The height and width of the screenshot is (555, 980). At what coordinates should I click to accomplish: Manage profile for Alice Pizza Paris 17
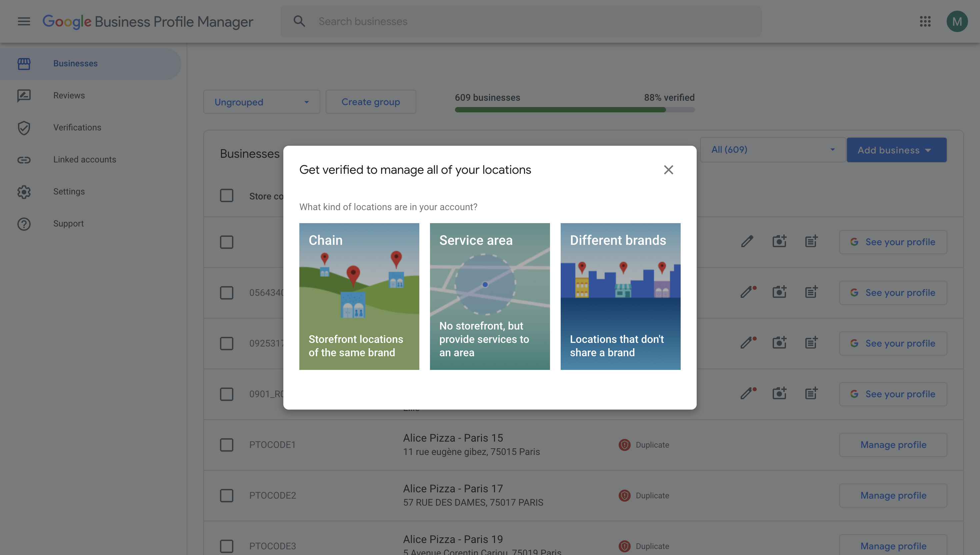tap(893, 496)
